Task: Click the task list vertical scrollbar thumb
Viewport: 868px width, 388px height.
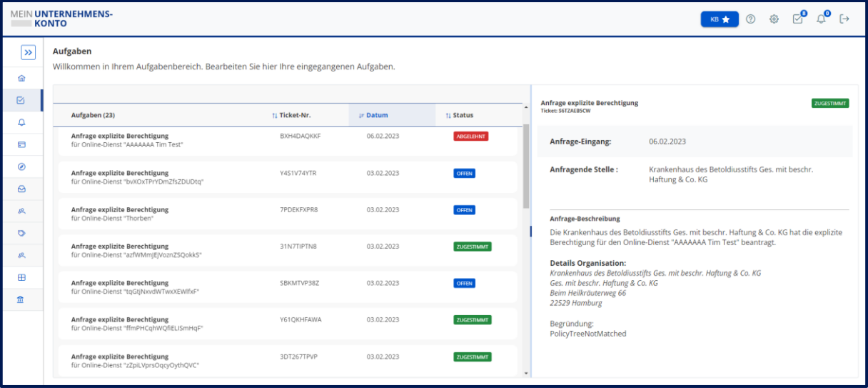Action: (x=527, y=166)
